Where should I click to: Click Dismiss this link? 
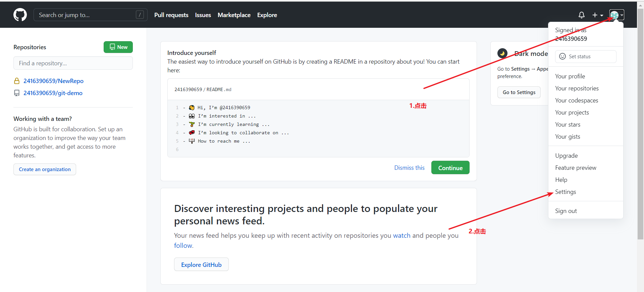[409, 168]
